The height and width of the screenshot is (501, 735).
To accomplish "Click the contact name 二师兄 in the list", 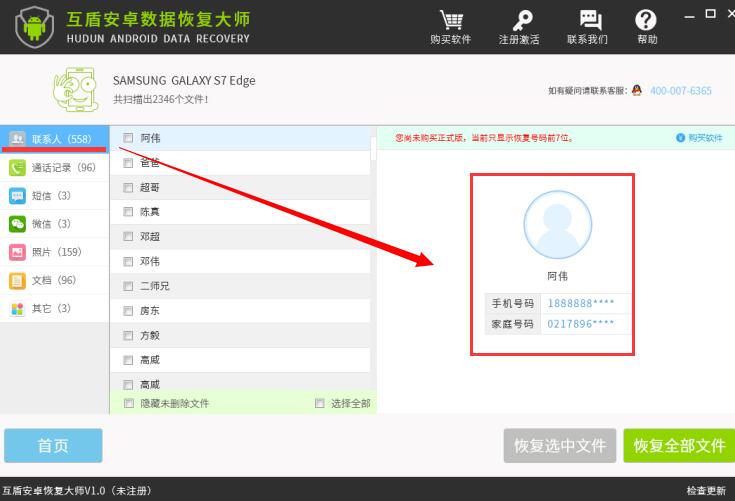I will (155, 286).
